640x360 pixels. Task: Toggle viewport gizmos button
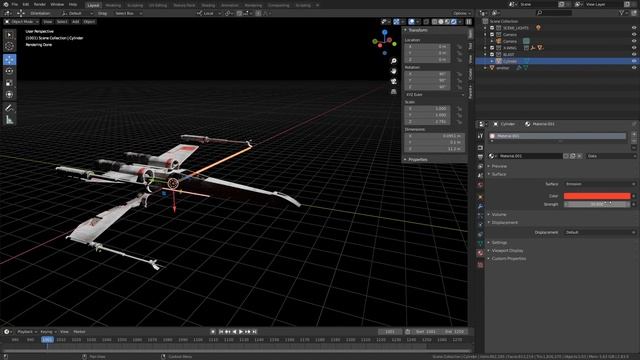(396, 22)
